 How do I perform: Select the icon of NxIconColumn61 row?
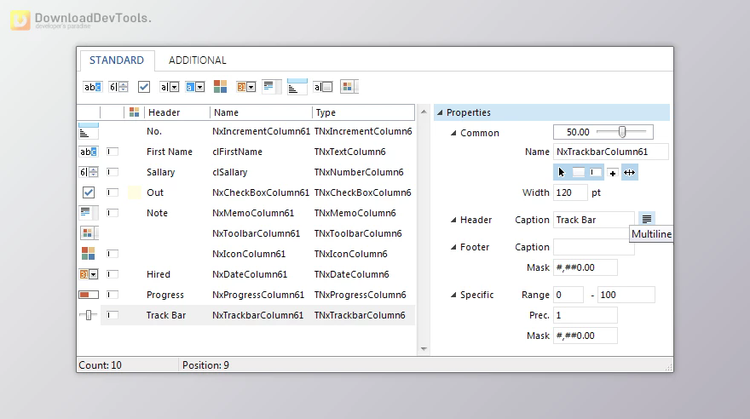(88, 254)
